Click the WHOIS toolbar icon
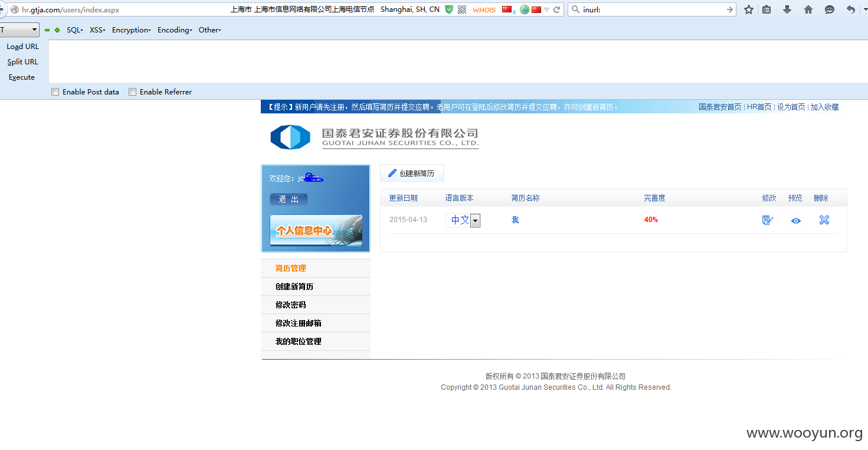This screenshot has width=868, height=450. click(x=484, y=9)
